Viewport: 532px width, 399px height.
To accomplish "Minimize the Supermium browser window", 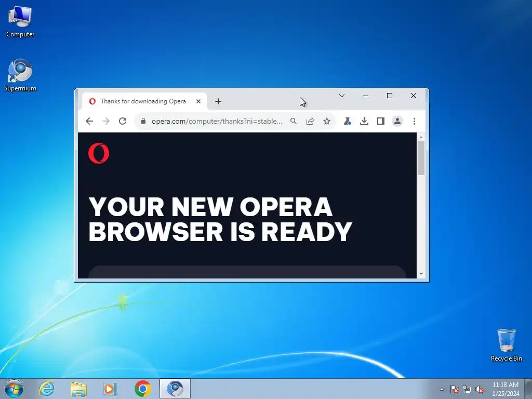I will (x=366, y=96).
